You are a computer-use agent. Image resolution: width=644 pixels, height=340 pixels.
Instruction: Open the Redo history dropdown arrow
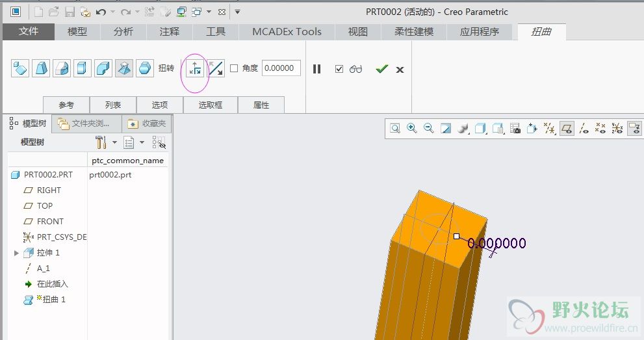tap(137, 12)
